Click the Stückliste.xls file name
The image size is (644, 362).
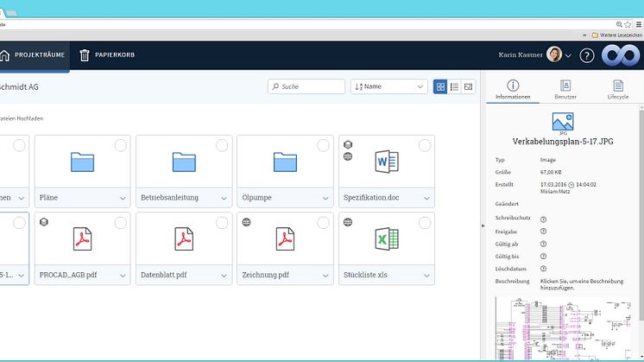coord(365,275)
